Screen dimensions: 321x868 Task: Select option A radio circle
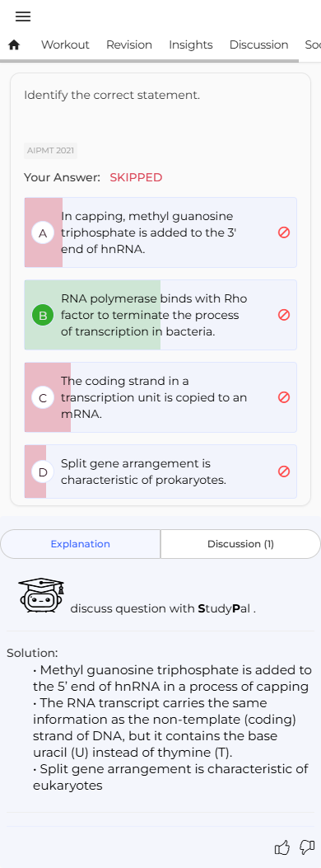[x=43, y=233]
